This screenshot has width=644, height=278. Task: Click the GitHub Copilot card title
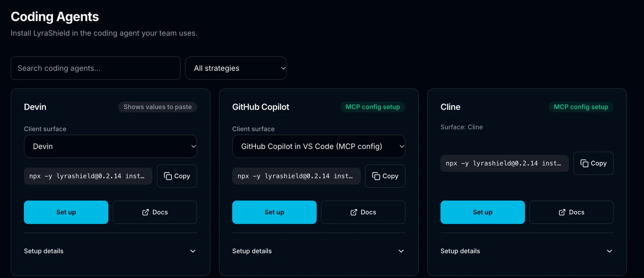(261, 107)
